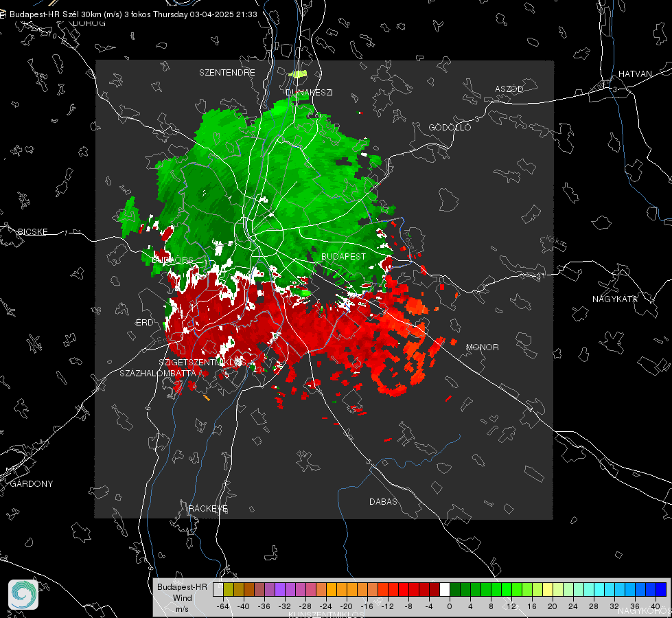The height and width of the screenshot is (618, 672).
Task: Click the '-12' legend tick label
Action: (387, 606)
